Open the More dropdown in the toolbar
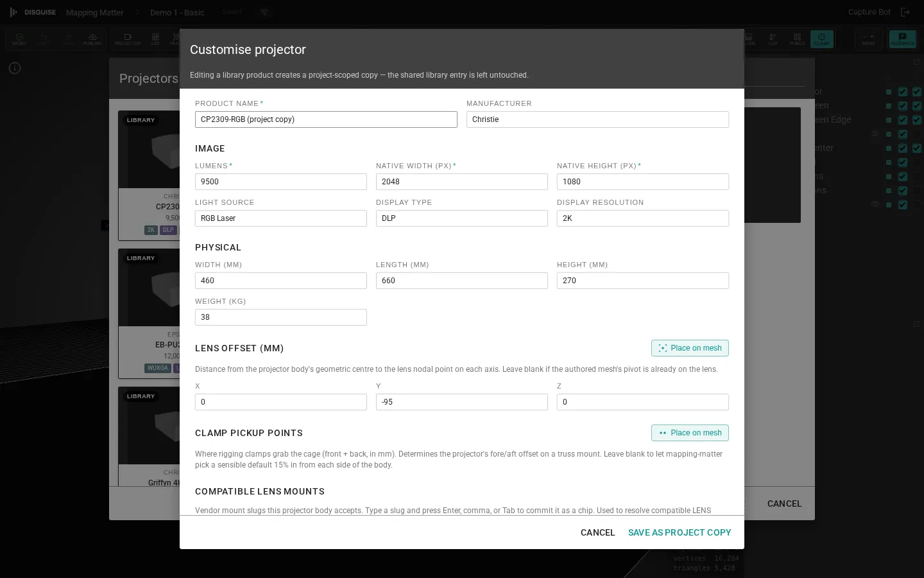 pyautogui.click(x=869, y=39)
